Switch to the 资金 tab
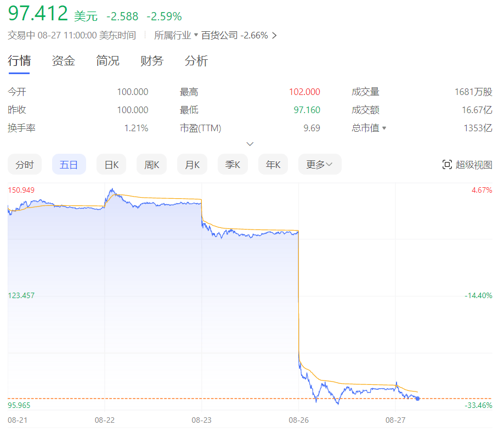Viewport: 504px width, 431px height. pyautogui.click(x=63, y=61)
